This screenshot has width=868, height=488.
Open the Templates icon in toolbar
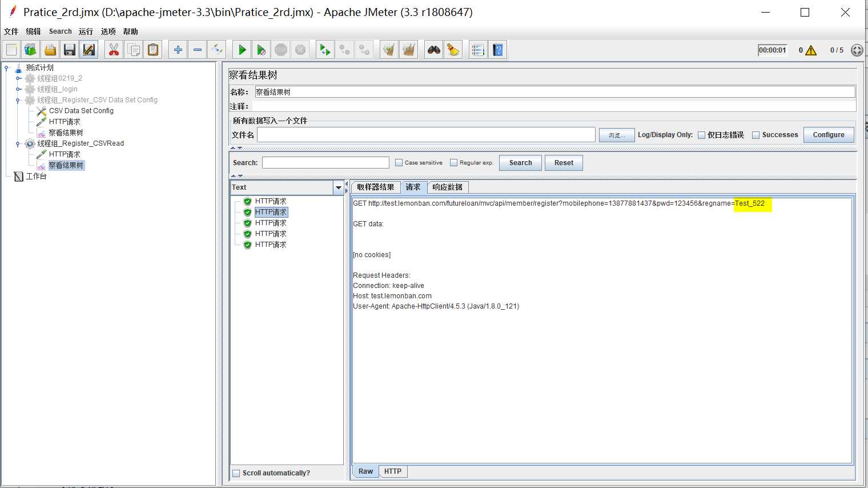[31, 50]
